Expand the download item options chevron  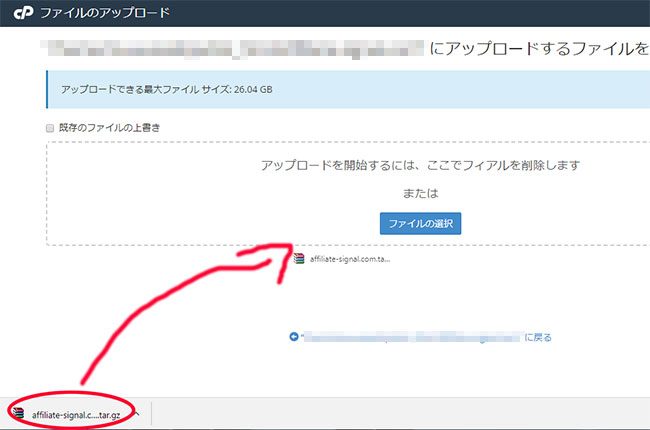(x=137, y=412)
